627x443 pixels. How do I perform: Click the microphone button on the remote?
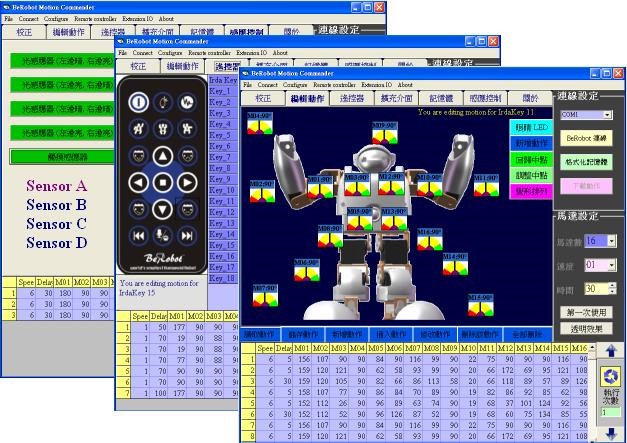pyautogui.click(x=163, y=235)
